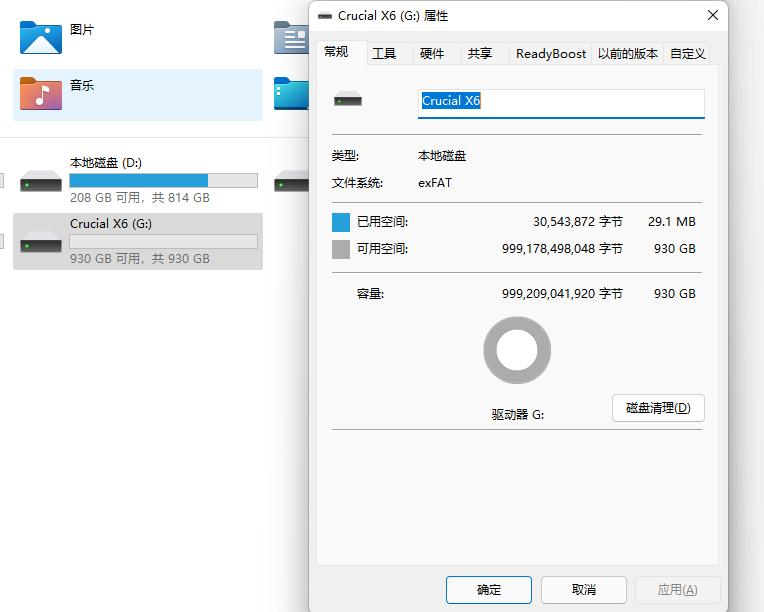Click the drive name input field
This screenshot has width=764, height=612.
tap(561, 103)
